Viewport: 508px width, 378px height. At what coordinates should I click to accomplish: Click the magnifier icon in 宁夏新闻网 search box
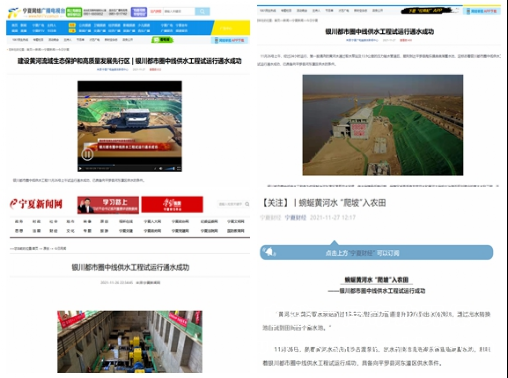(247, 204)
